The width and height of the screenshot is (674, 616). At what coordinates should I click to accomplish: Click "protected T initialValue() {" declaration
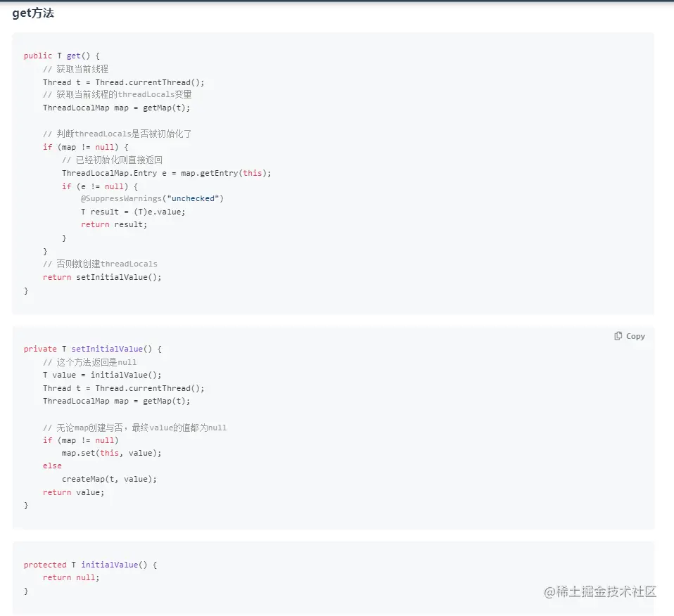point(90,565)
